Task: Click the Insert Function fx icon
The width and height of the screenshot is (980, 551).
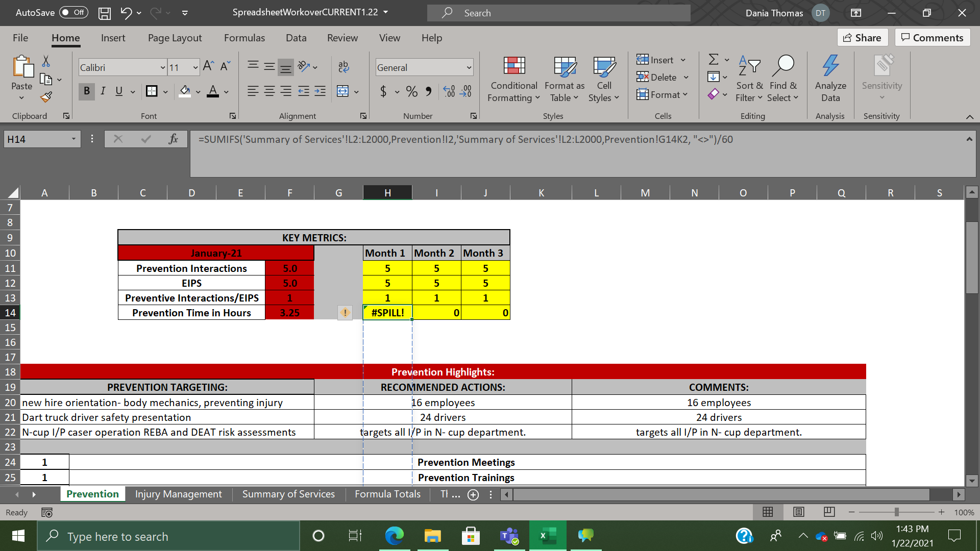Action: tap(173, 139)
